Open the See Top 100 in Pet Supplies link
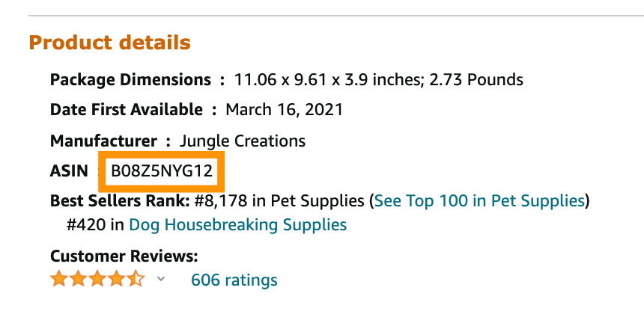644x335 pixels. click(479, 201)
